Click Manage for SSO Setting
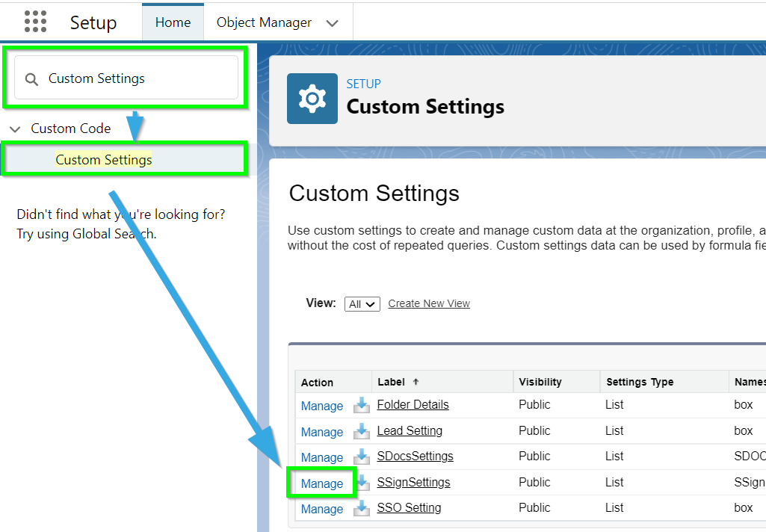This screenshot has height=532, width=766. 322,509
